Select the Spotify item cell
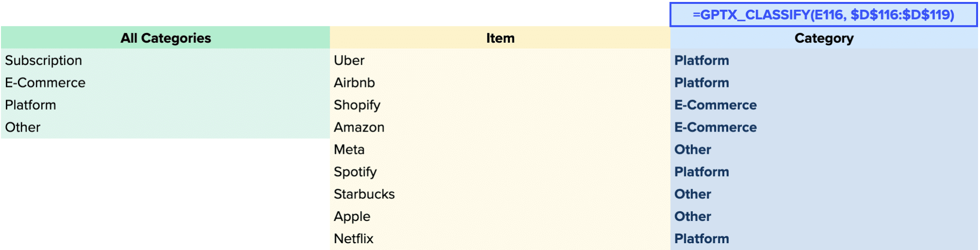Viewport: 980px width, 250px height. coord(500,172)
